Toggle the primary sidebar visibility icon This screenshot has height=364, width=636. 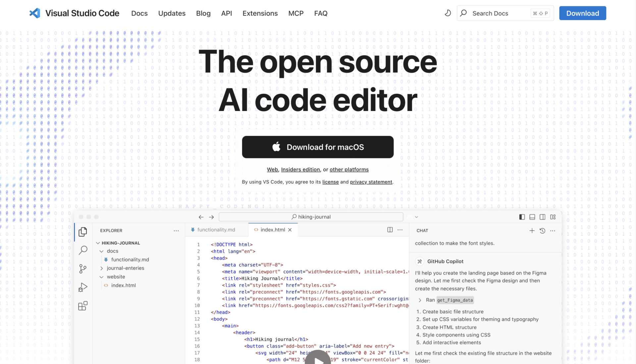point(522,217)
